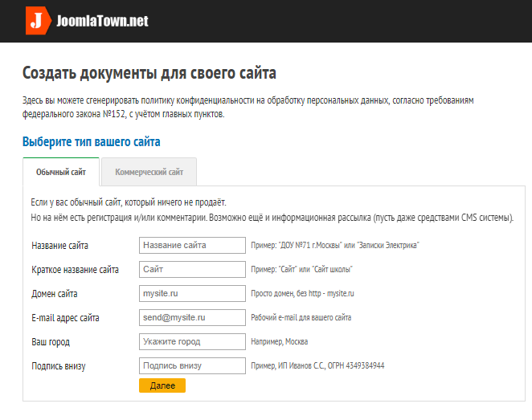Click the Название сайта field label
This screenshot has height=420, width=532.
(59, 246)
